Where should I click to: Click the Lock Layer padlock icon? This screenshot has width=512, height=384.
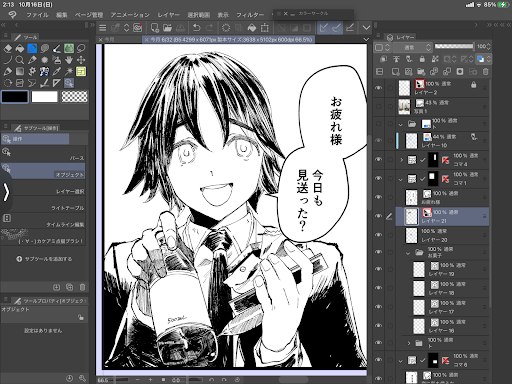tap(422, 59)
